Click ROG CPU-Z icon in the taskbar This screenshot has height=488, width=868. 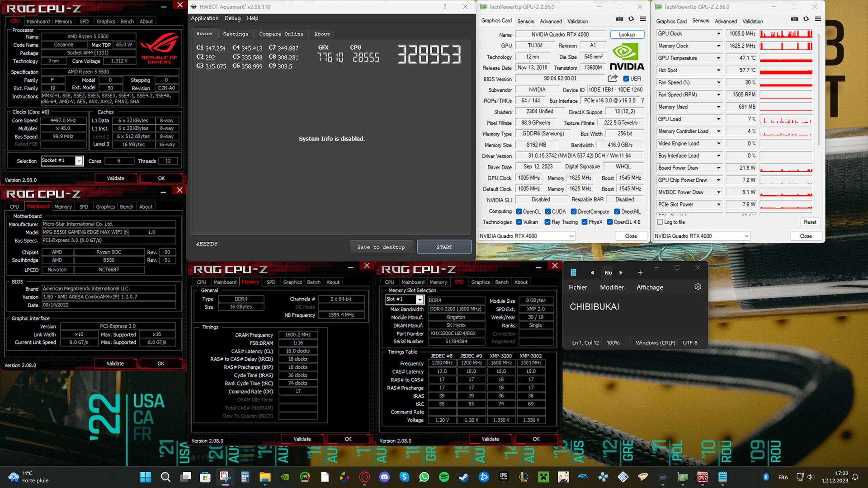point(703,477)
